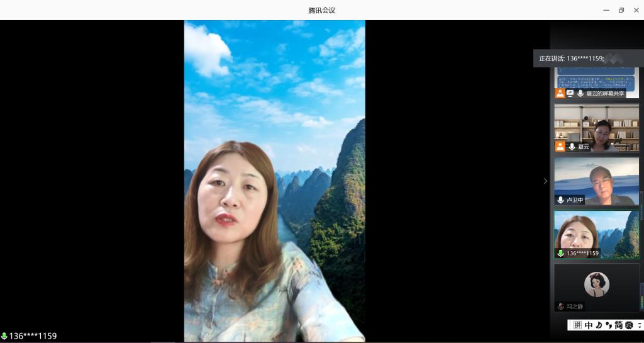Click the 136****1159 name label under main video

33,336
